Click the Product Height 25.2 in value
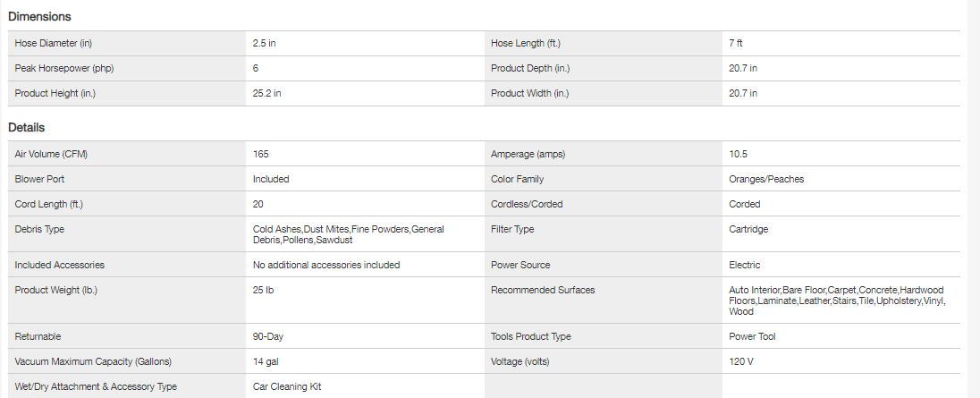The height and width of the screenshot is (398, 980). click(x=267, y=93)
